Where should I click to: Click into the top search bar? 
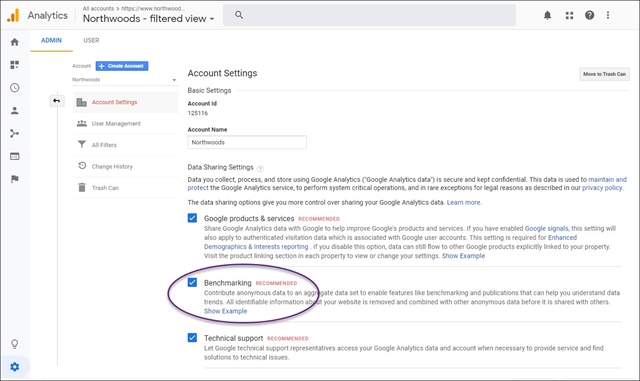[369, 15]
